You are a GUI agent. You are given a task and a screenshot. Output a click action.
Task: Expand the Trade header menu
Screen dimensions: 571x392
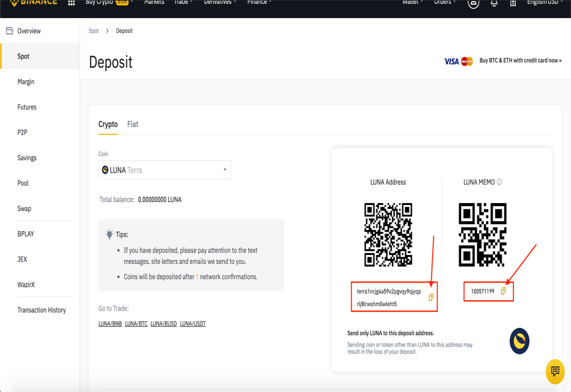tap(184, 2)
